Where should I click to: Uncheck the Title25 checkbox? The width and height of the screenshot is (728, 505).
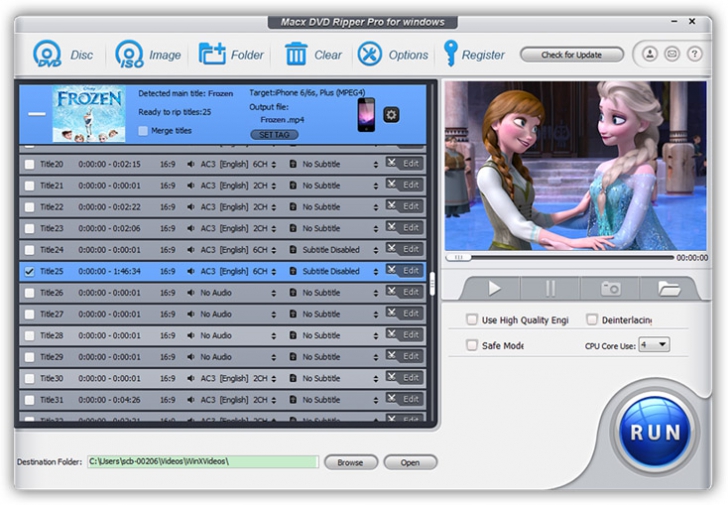(x=29, y=272)
